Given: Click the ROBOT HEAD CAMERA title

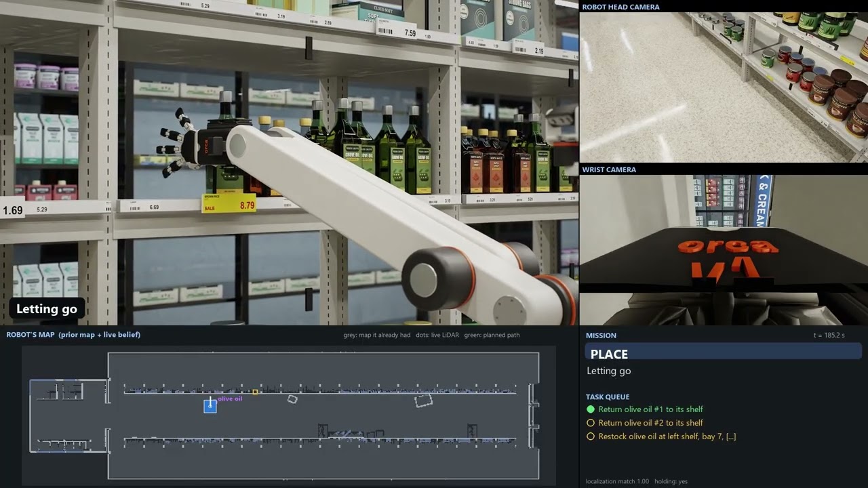Looking at the screenshot, I should coord(620,7).
